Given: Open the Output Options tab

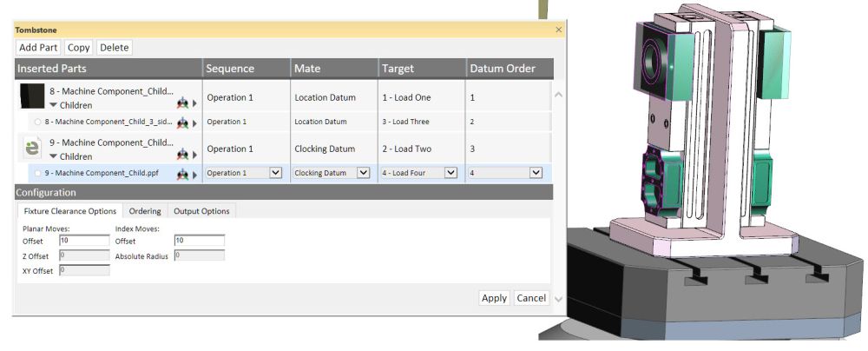Looking at the screenshot, I should pos(201,210).
